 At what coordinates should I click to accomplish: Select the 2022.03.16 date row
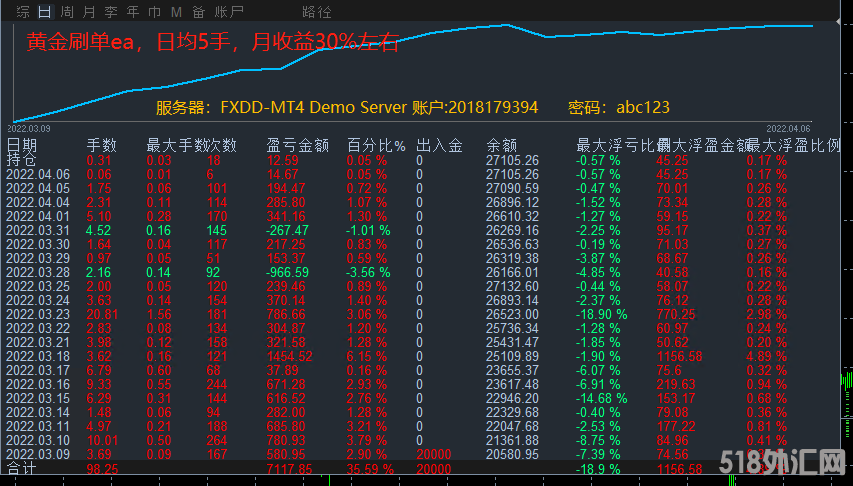(38, 384)
